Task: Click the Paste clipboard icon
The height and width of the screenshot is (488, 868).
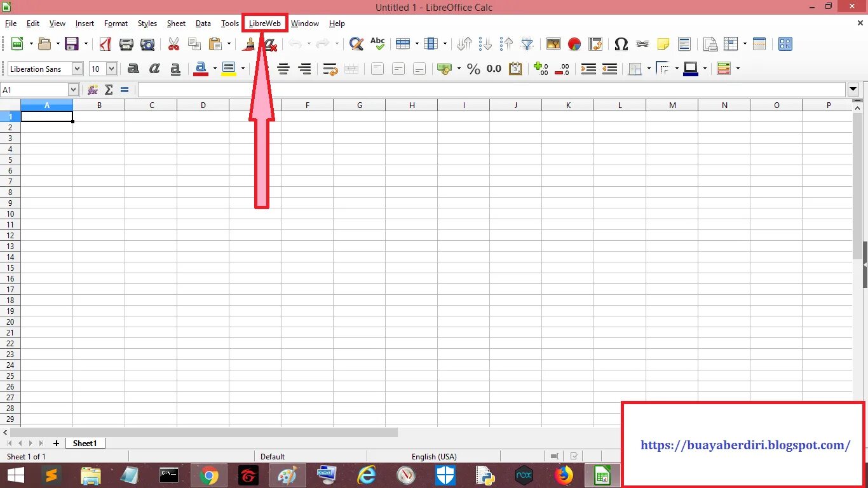Action: [215, 44]
